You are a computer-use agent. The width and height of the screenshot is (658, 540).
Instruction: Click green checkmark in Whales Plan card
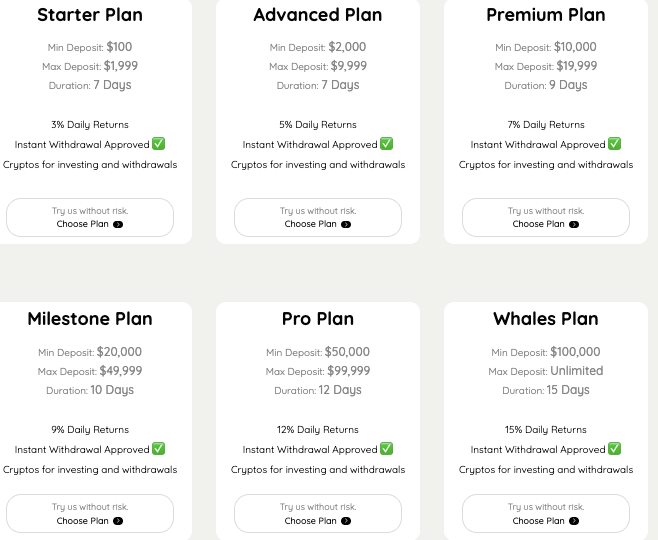coord(614,449)
